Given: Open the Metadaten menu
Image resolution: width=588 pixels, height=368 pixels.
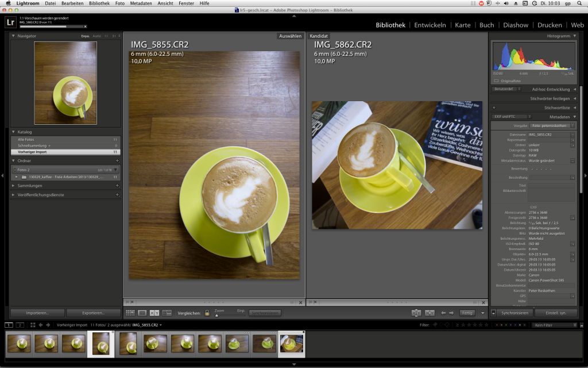Looking at the screenshot, I should [141, 2].
